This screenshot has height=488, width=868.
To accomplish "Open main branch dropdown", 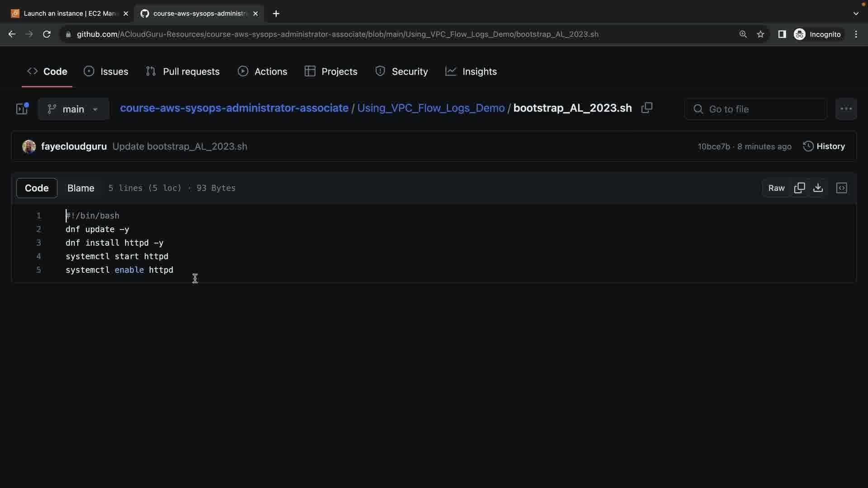I will click(x=73, y=109).
